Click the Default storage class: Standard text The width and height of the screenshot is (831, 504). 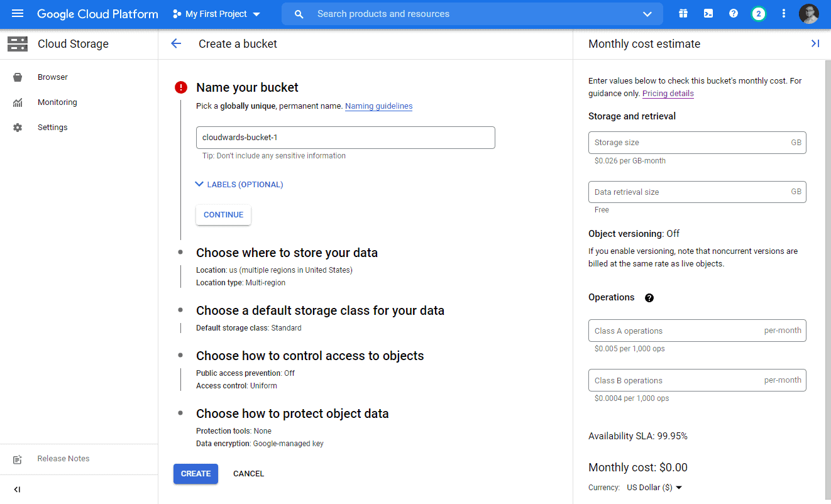[249, 328]
